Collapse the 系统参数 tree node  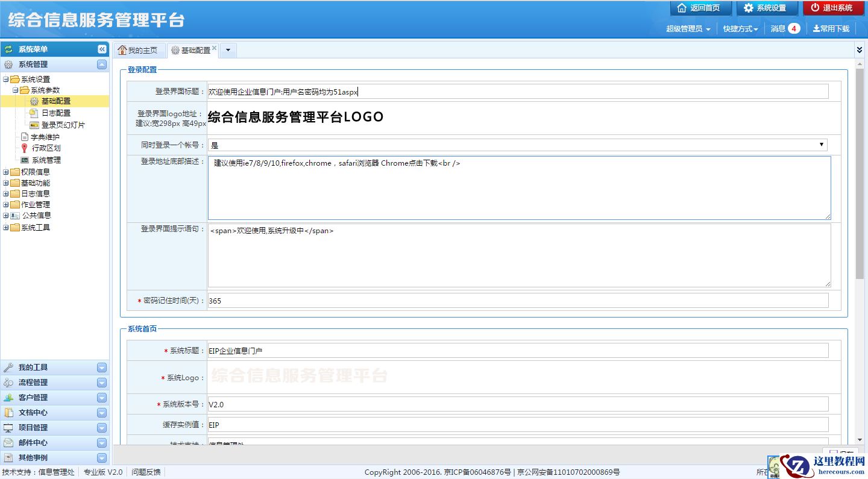[16, 90]
